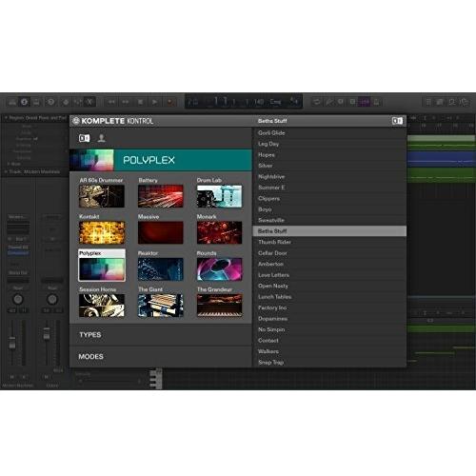The width and height of the screenshot is (476, 476).
Task: Open the Loop Browser icon
Action: pyautogui.click(x=451, y=102)
